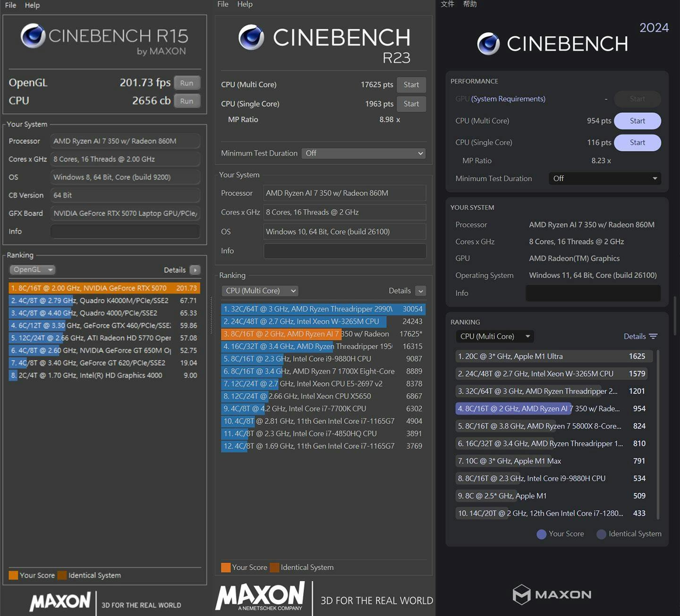
Task: Select R23 ranking row Core i7-7700K CPU
Action: [323, 409]
